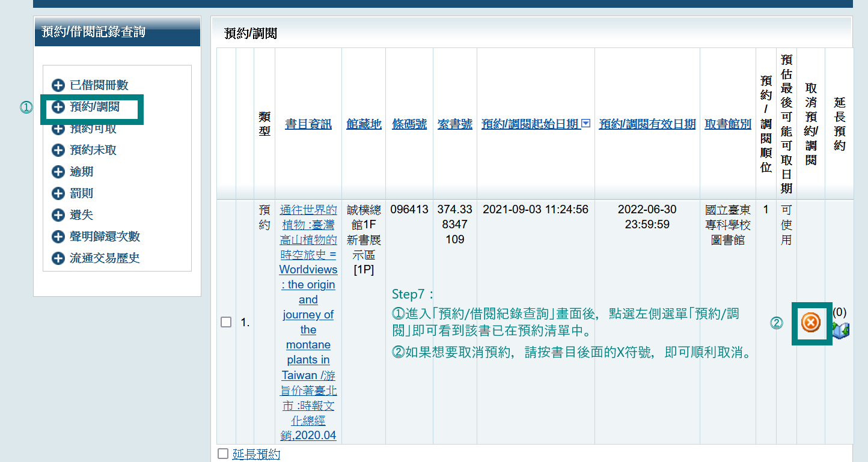The height and width of the screenshot is (462, 868).
Task: Open 已借閱冊數 in the side menu
Action: [99, 85]
